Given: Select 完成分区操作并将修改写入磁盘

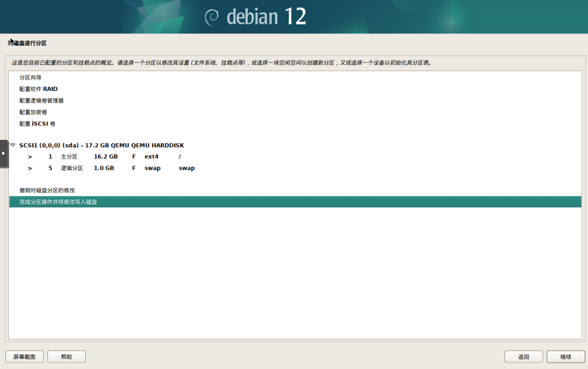Looking at the screenshot, I should [x=295, y=202].
